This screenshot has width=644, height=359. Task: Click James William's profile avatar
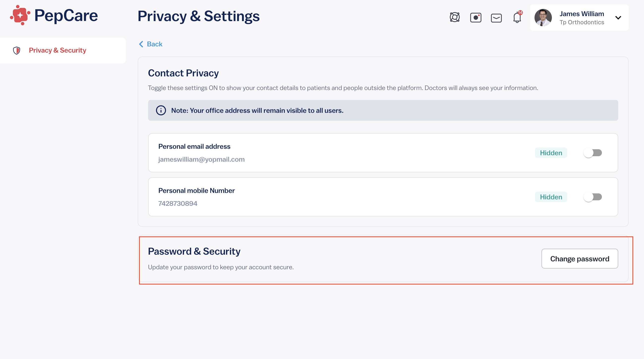coord(543,18)
